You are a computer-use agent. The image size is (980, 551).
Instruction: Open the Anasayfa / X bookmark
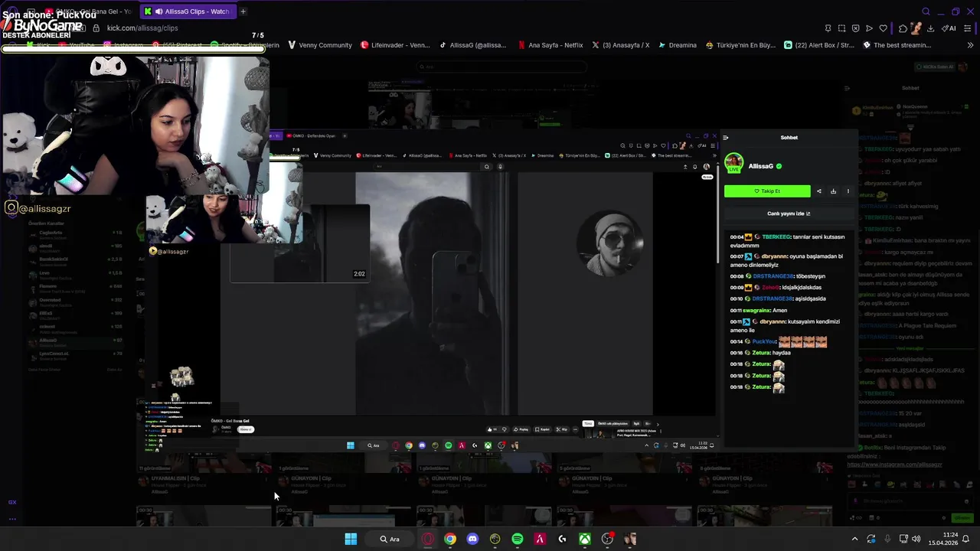[621, 45]
